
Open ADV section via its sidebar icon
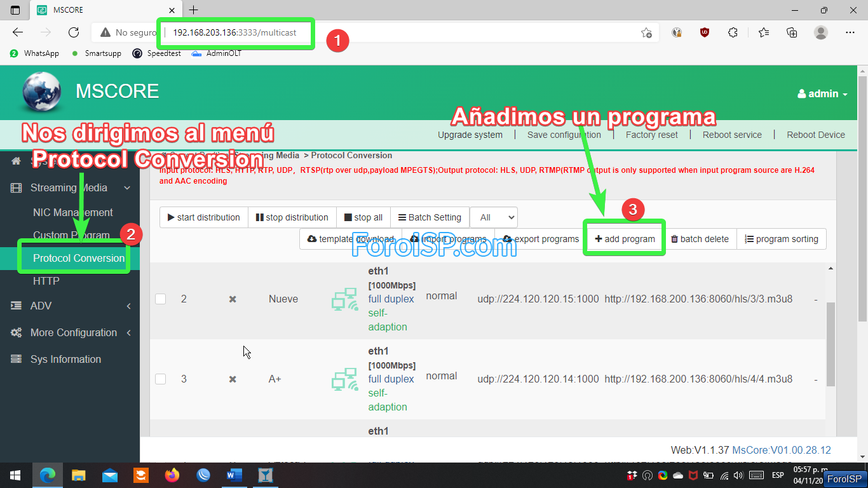click(x=15, y=306)
